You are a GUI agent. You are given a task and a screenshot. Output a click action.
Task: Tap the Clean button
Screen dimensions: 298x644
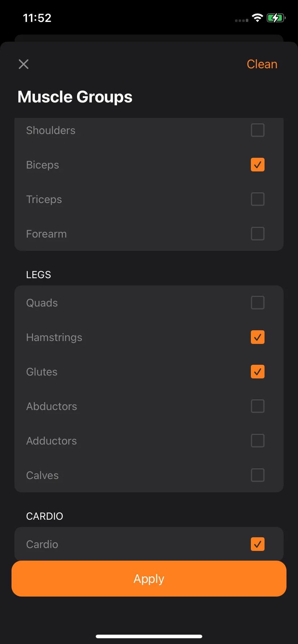pyautogui.click(x=262, y=64)
